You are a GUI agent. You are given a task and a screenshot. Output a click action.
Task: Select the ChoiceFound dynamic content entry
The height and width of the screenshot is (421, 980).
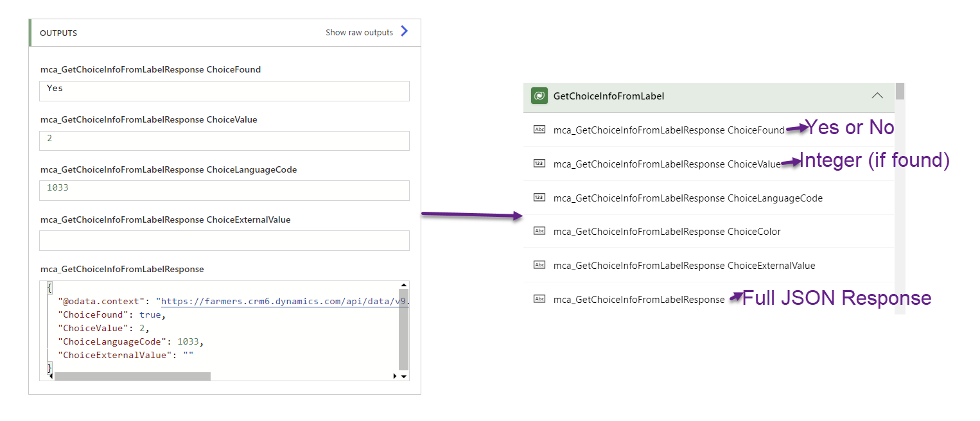pos(668,130)
